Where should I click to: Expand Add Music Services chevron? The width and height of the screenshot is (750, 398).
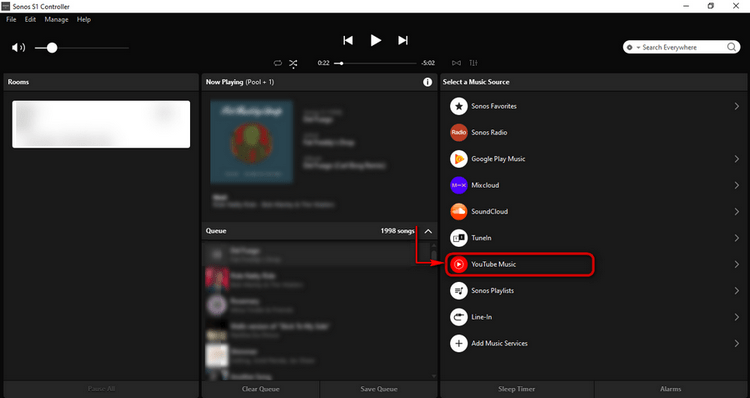point(737,343)
